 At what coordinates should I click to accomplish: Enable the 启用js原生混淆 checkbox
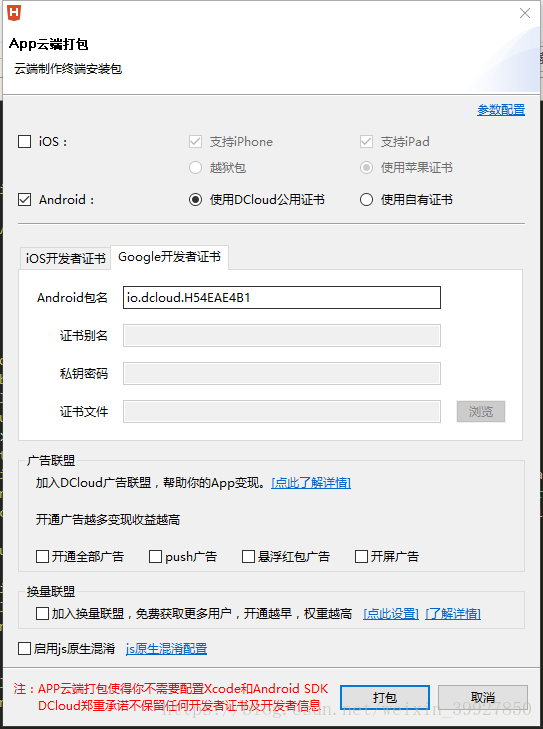(24, 649)
